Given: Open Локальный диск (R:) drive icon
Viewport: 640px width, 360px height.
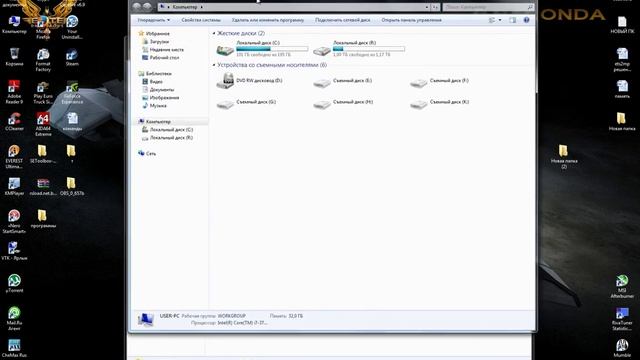Looking at the screenshot, I should 322,50.
